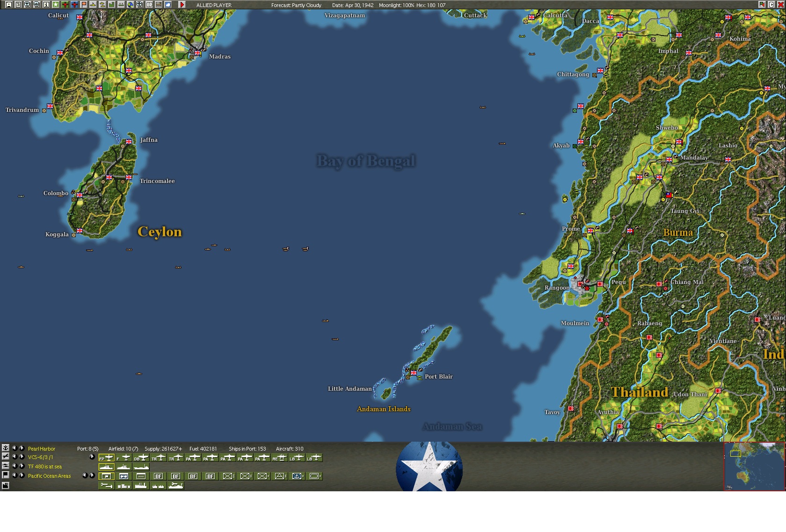Select the F fighter unit icon
Image resolution: width=786 pixels, height=532 pixels.
(x=124, y=458)
